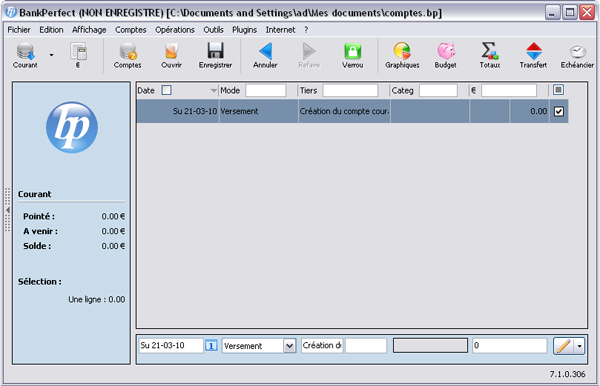Open the calendar picker icon beside date field
Image resolution: width=600 pixels, height=386 pixels.
(211, 345)
